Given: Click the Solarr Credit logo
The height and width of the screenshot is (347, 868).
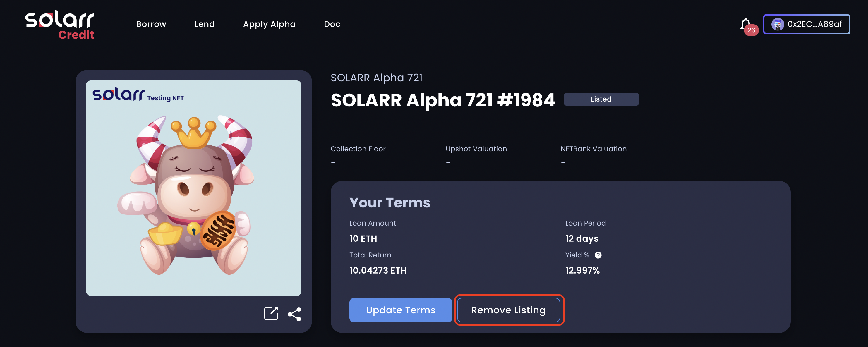Looking at the screenshot, I should [60, 25].
